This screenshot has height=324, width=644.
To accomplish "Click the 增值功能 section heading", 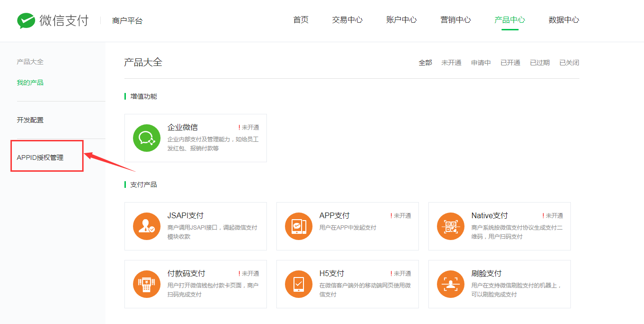I will click(x=143, y=96).
